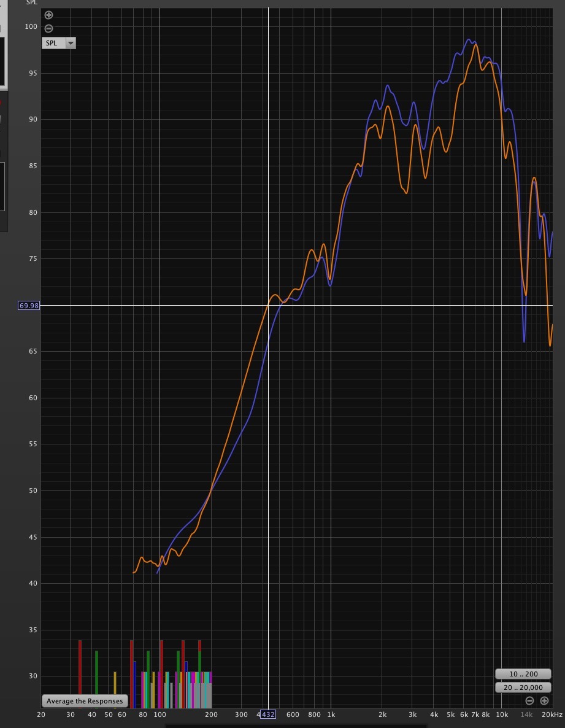
Task: Click the 69.98 SPL cursor readout
Action: tap(29, 306)
